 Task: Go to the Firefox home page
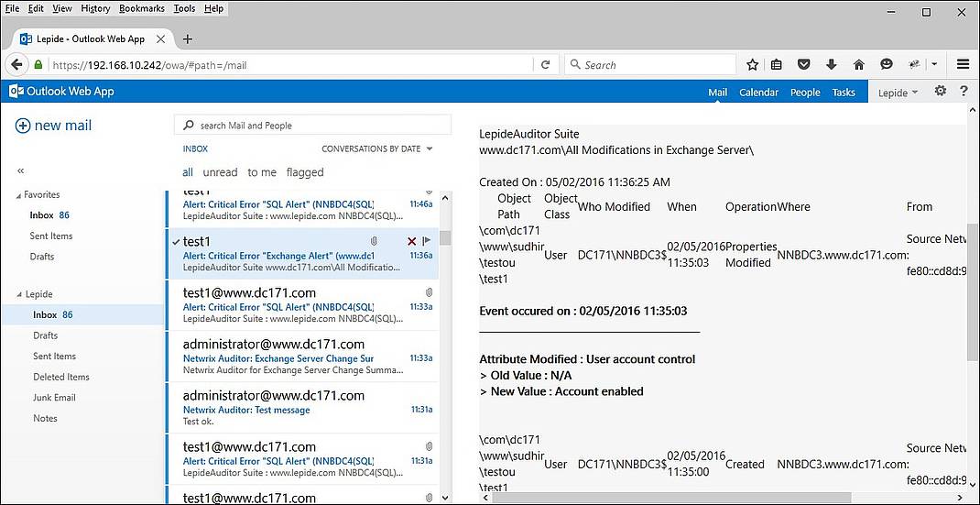coord(858,65)
